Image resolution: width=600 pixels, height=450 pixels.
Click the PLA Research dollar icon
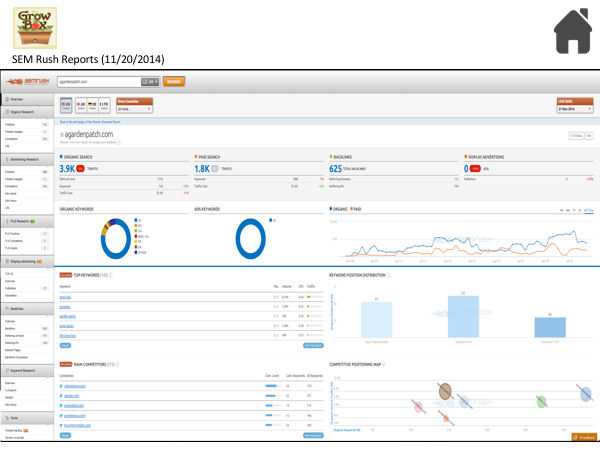tap(7, 221)
